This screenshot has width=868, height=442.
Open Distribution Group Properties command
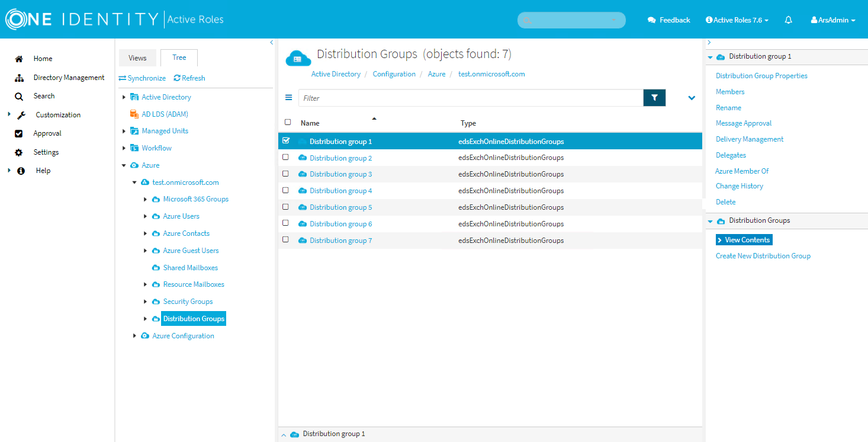[x=761, y=76]
